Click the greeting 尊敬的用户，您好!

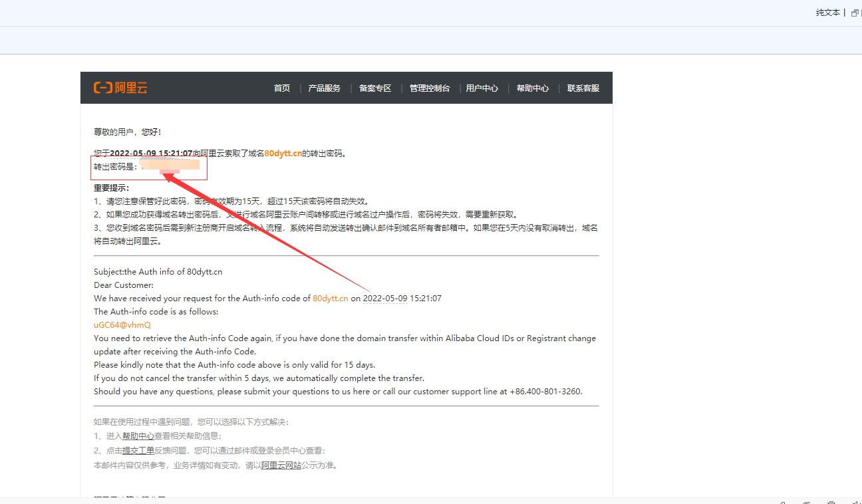tap(128, 132)
